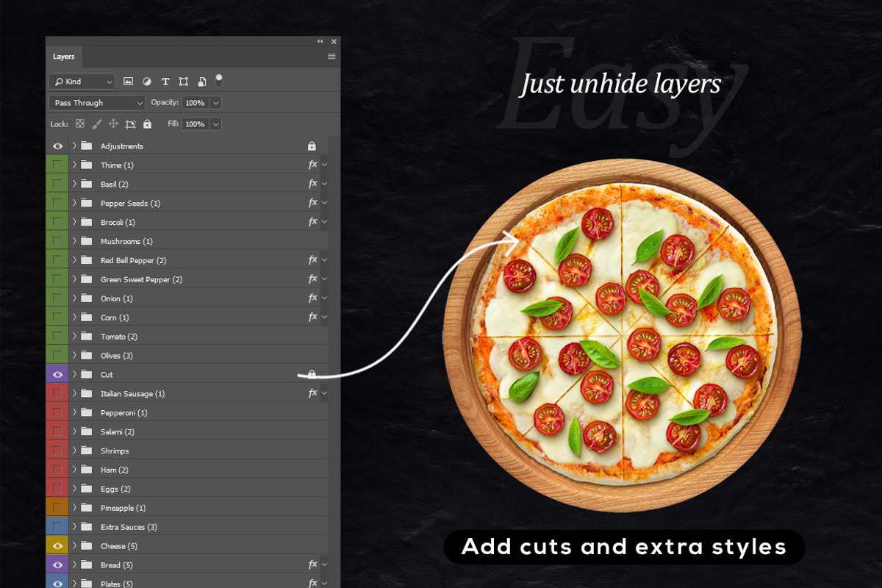Expand the Tomato (2) layer group
Viewport: 882px width, 588px height.
(73, 336)
